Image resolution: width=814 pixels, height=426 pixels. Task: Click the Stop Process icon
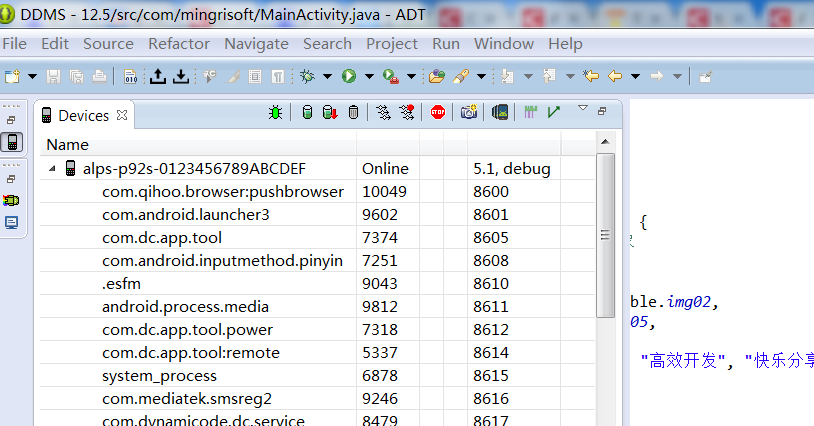click(x=438, y=112)
